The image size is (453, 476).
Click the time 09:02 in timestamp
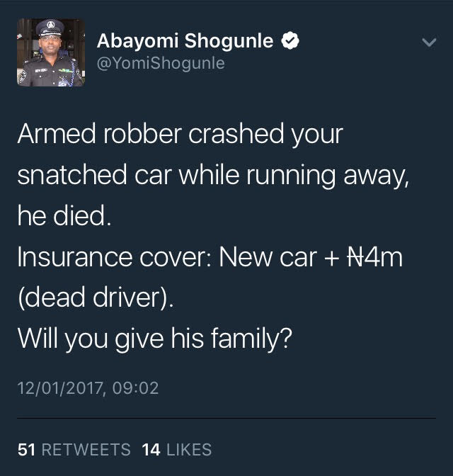coord(135,388)
